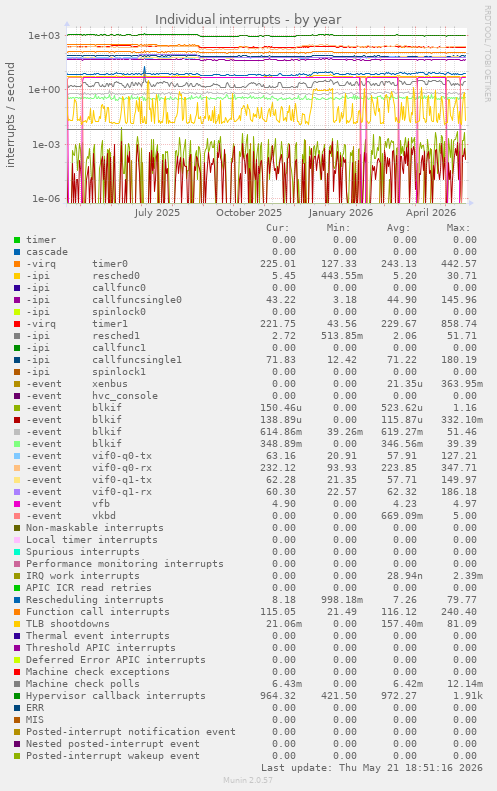Image resolution: width=497 pixels, height=791 pixels.
Task: Click the green timer legend color swatch
Action: coord(17,240)
